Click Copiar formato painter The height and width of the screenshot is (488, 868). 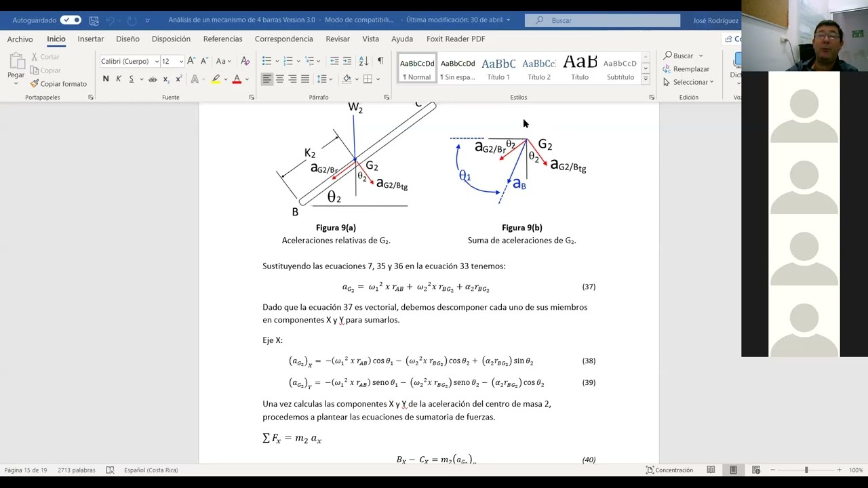pyautogui.click(x=58, y=84)
